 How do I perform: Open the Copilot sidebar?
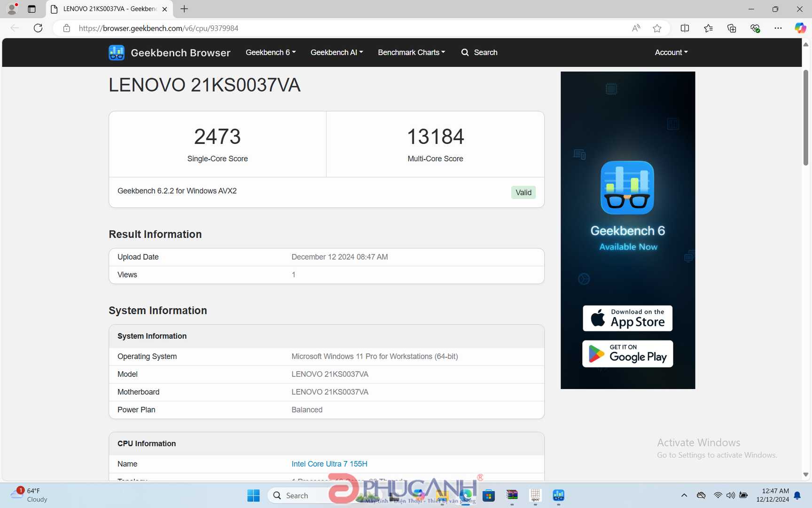(x=800, y=28)
